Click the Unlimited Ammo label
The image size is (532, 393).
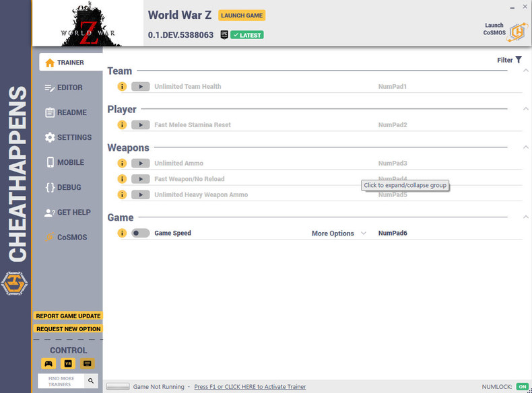pos(179,163)
